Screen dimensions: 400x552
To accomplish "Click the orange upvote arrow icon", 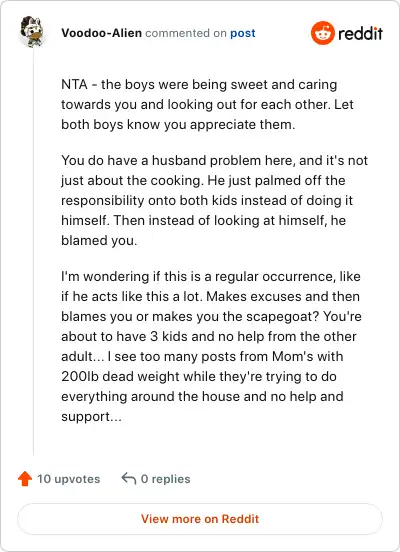I will [25, 479].
